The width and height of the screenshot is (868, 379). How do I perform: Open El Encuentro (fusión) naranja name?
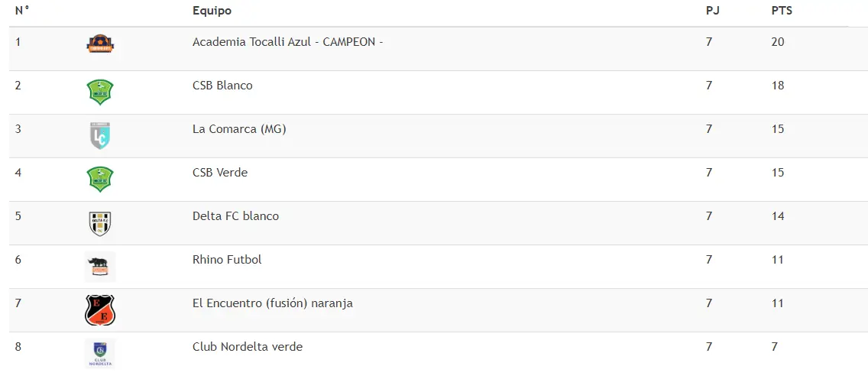tap(272, 304)
